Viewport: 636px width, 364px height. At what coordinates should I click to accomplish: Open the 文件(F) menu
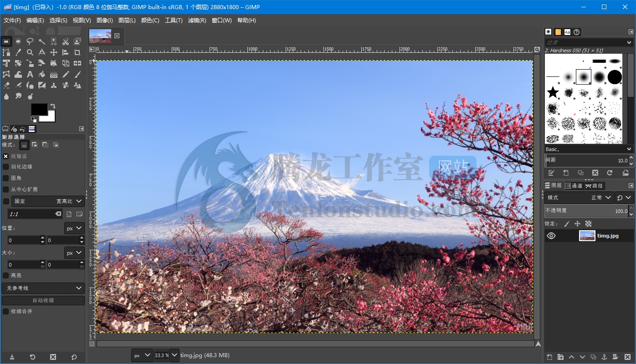pyautogui.click(x=12, y=20)
